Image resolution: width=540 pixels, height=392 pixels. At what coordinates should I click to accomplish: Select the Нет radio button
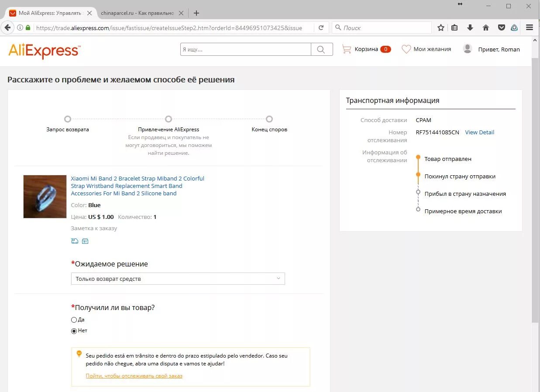tap(74, 331)
